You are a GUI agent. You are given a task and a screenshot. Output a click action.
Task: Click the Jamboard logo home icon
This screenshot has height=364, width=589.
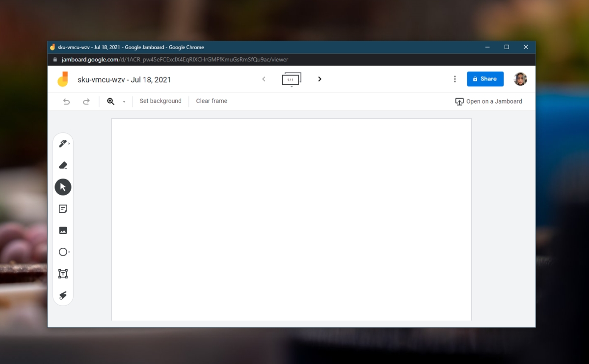point(63,79)
